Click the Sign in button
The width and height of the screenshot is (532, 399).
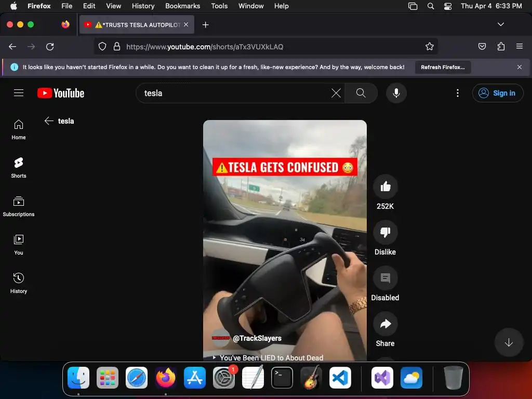pos(497,93)
